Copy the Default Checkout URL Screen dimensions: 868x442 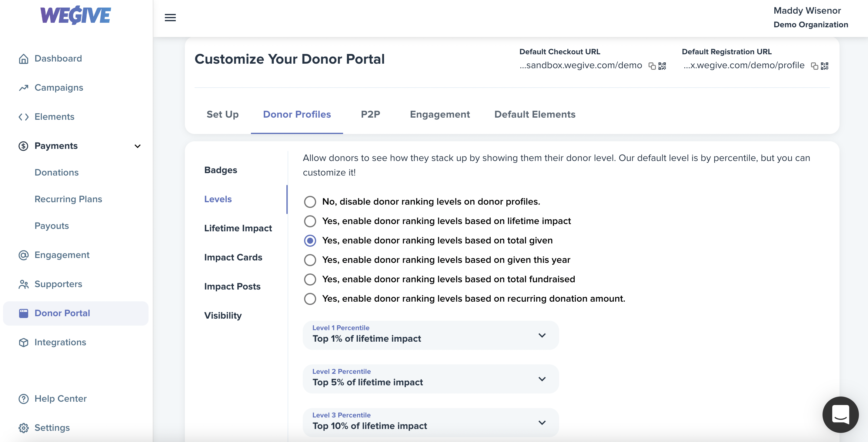pos(652,66)
